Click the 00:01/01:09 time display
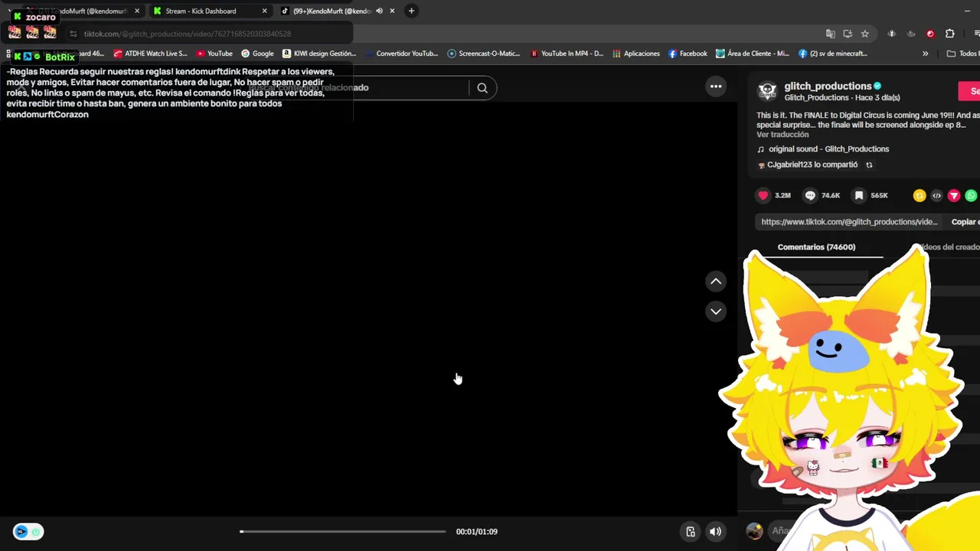 coord(477,532)
